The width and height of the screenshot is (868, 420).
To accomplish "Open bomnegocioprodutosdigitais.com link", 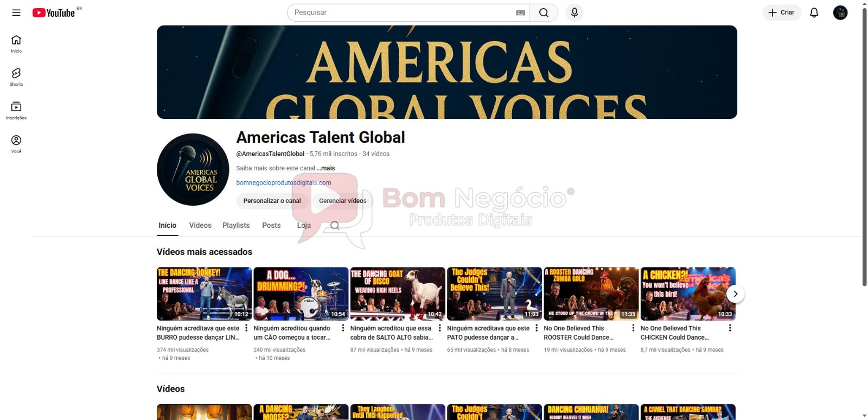I will coord(283,183).
